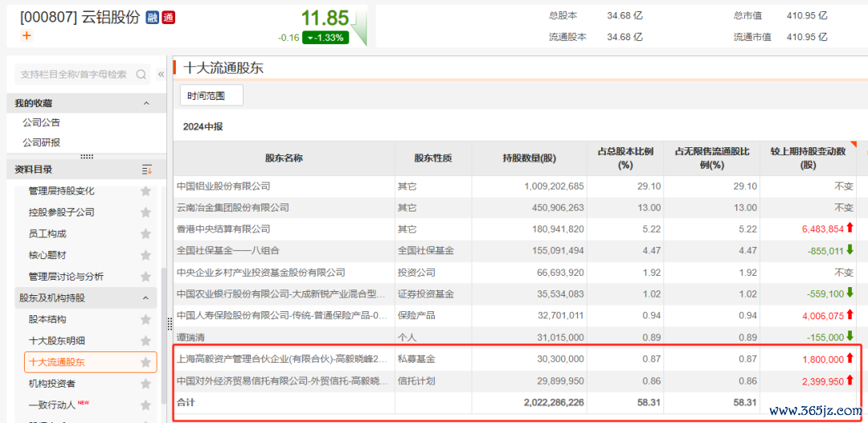Click the 中国对外经济贸易信托 row name
868x423 pixels.
tap(281, 380)
